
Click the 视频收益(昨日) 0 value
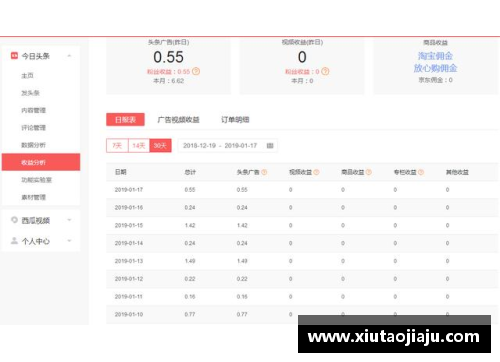point(302,57)
